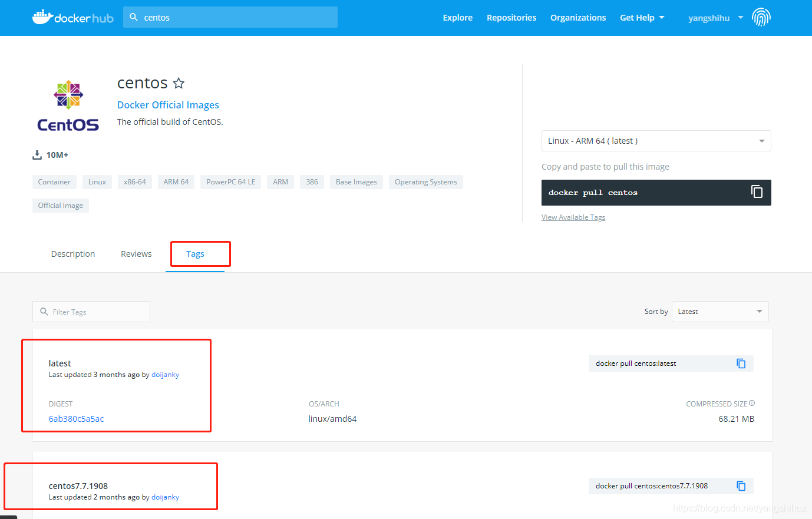Copy docker pull centos:latest command
The height and width of the screenshot is (519, 812).
(741, 363)
